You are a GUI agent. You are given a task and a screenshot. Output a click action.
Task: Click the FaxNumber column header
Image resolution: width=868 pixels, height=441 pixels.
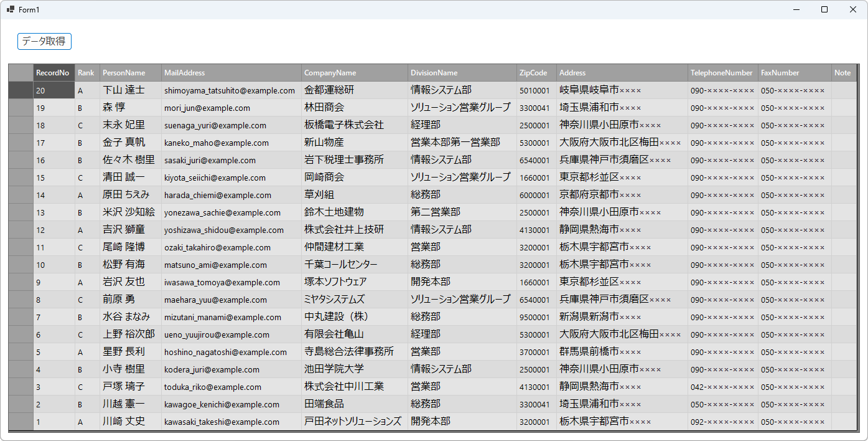pos(795,73)
